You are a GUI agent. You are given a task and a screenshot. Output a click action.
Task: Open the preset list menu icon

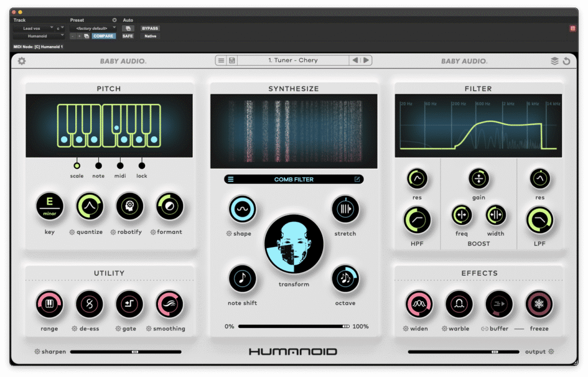tap(221, 60)
